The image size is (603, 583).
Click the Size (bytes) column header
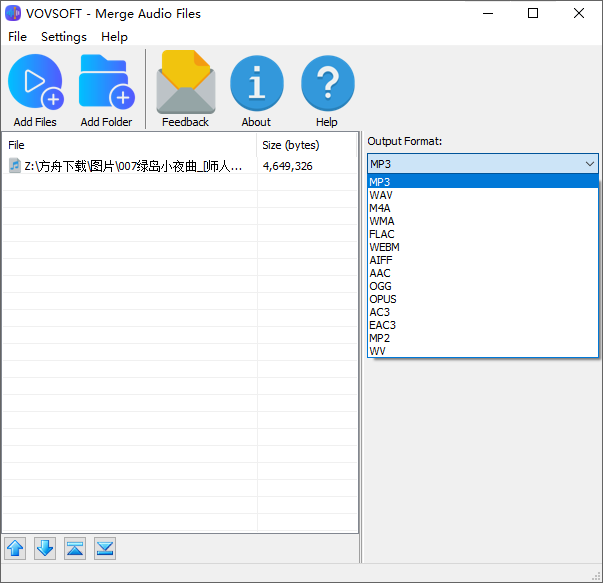307,145
